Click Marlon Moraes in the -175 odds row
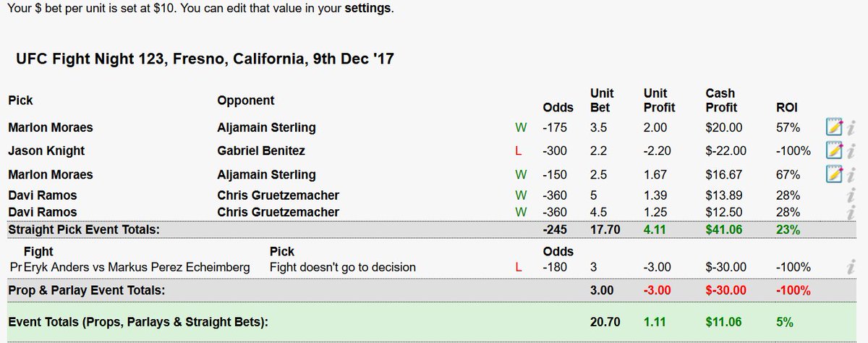Viewport: 868px width, 343px height. (x=51, y=128)
